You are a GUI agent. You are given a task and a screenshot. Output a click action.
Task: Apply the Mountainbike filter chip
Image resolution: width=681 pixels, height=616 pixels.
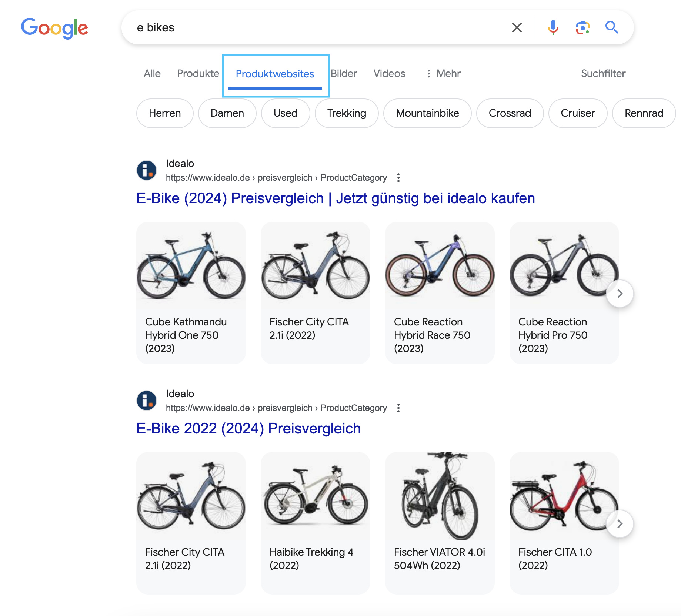click(x=427, y=113)
